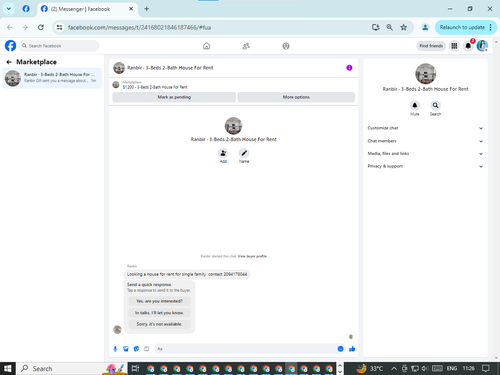
Task: Open Task View on the taskbar
Action: coord(135,368)
